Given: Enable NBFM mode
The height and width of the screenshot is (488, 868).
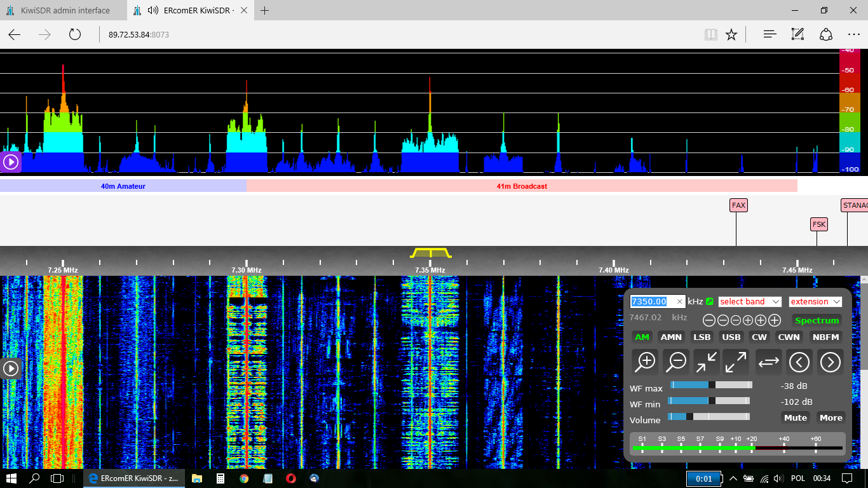Looking at the screenshot, I should coord(826,337).
